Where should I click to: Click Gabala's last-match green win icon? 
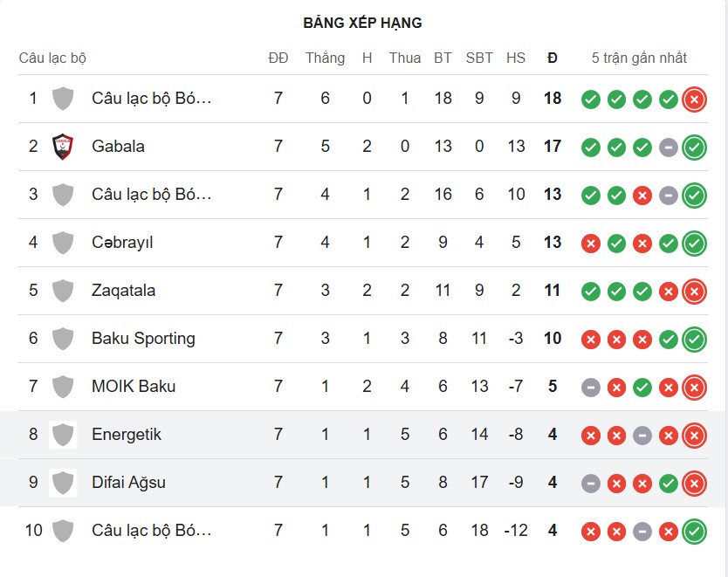coord(695,147)
